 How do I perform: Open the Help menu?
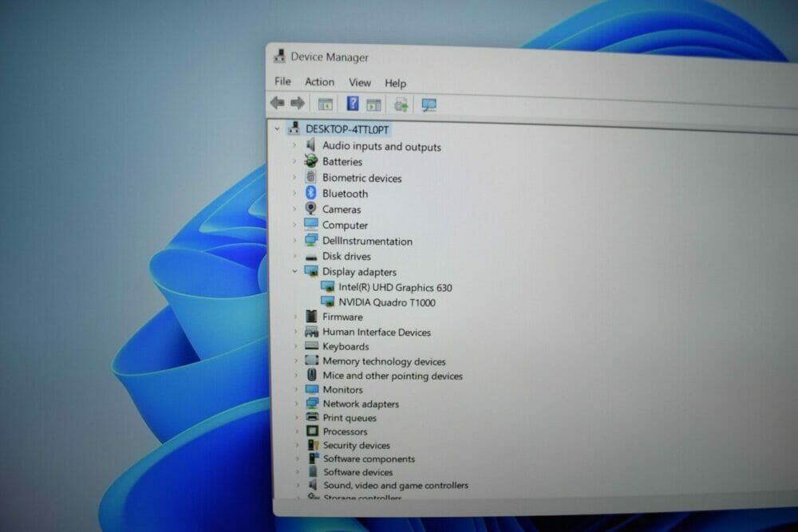[396, 83]
